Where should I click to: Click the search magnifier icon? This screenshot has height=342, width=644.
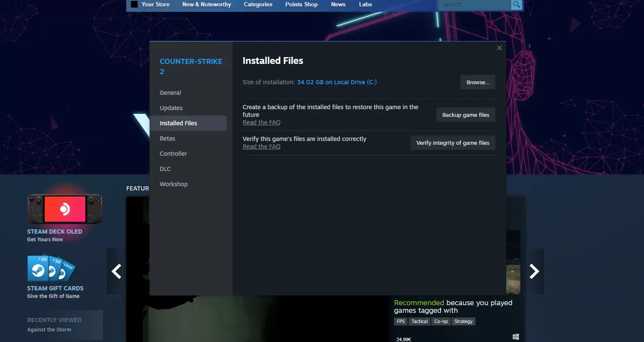click(x=516, y=5)
